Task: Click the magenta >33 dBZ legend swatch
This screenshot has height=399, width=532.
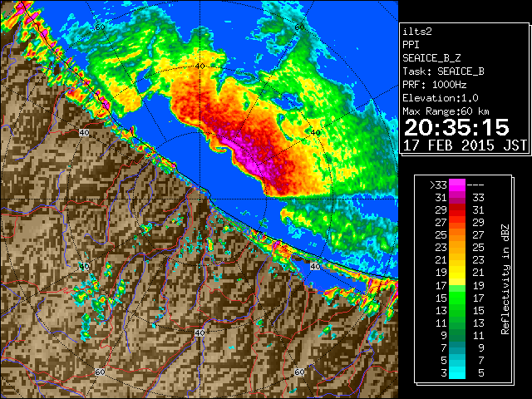Action: [457, 185]
